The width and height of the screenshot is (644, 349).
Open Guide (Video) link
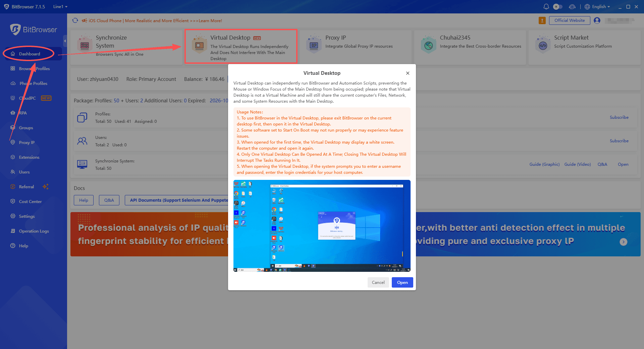click(x=577, y=164)
